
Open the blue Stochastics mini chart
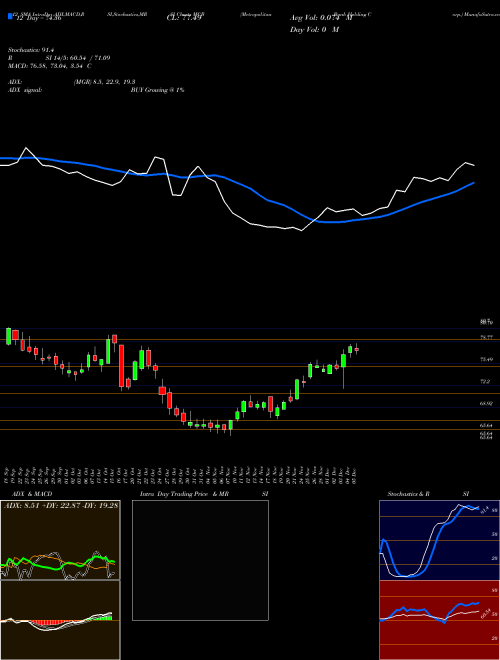[439, 540]
